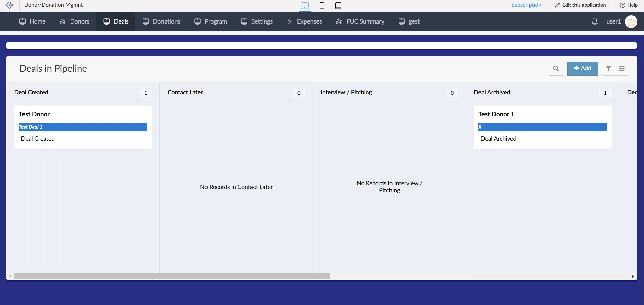
Task: Open search in Deals in Pipeline
Action: pos(556,69)
